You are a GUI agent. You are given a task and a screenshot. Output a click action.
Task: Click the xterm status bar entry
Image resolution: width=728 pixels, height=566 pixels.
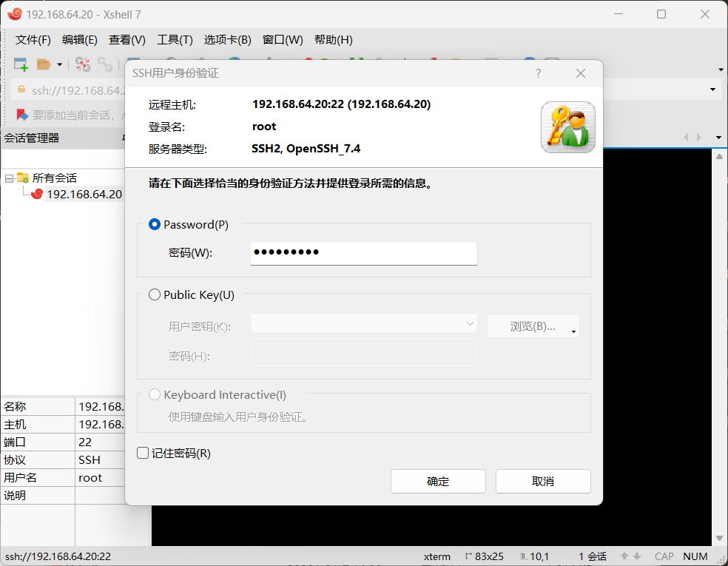coord(437,556)
